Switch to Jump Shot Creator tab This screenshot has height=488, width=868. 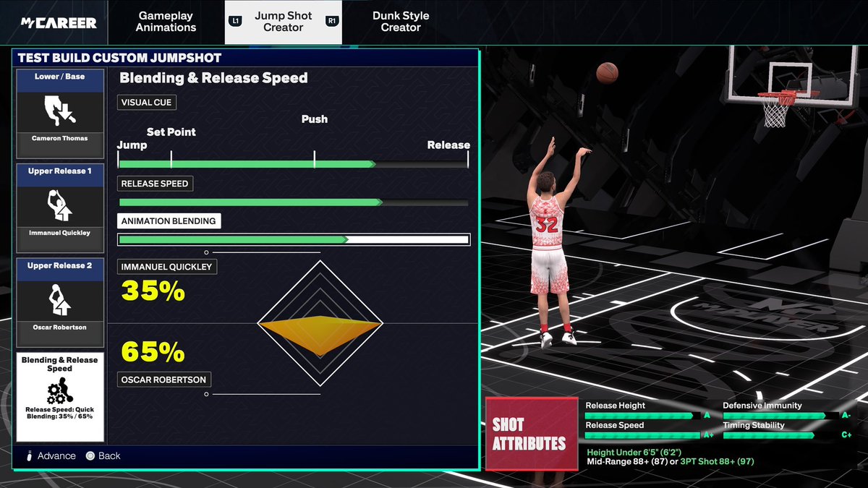[283, 22]
